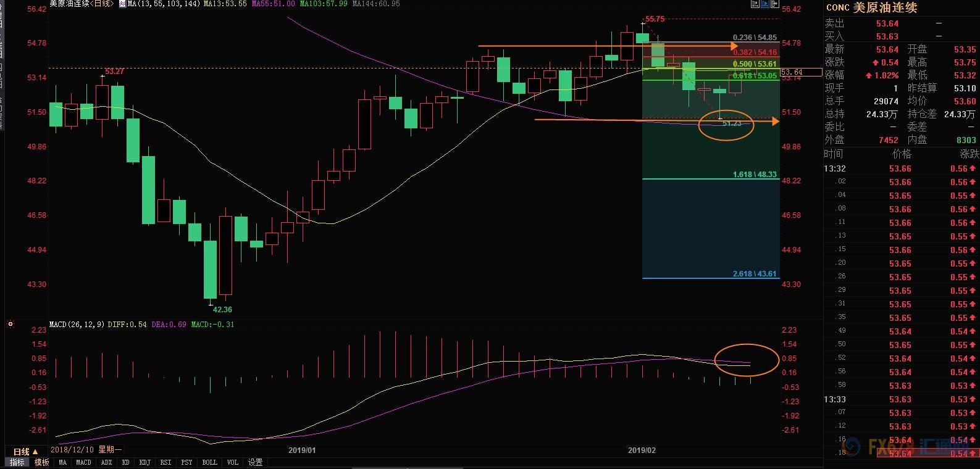Select the KD indicator tab

(126, 462)
